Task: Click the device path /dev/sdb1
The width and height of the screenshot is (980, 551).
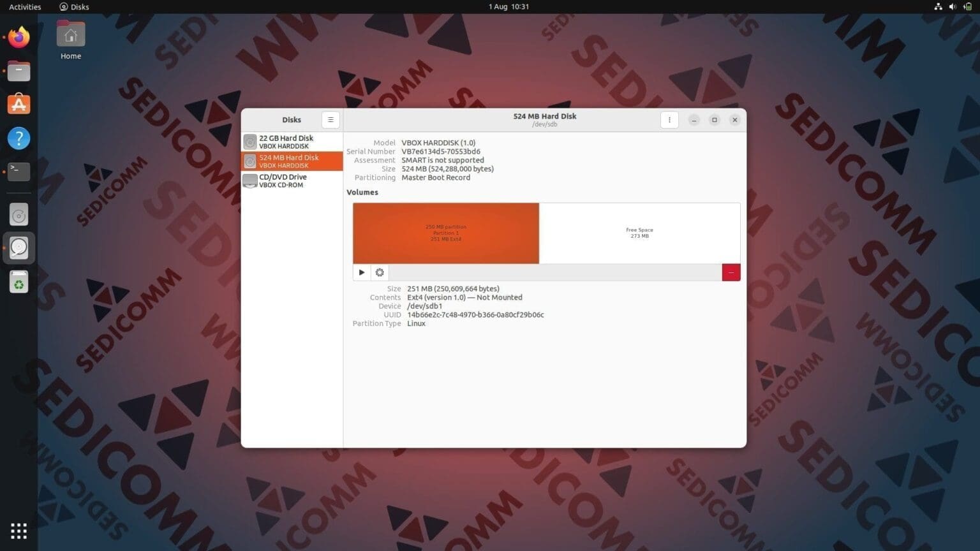Action: (424, 306)
